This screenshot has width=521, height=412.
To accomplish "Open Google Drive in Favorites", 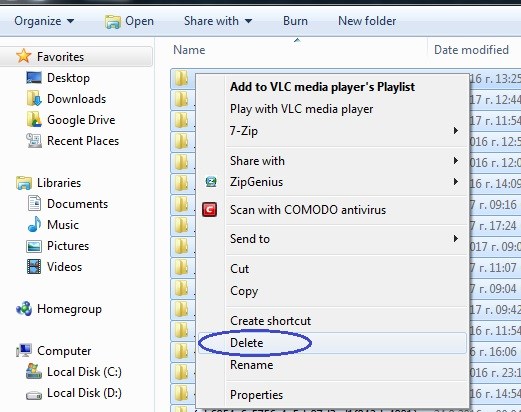I will coord(81,120).
